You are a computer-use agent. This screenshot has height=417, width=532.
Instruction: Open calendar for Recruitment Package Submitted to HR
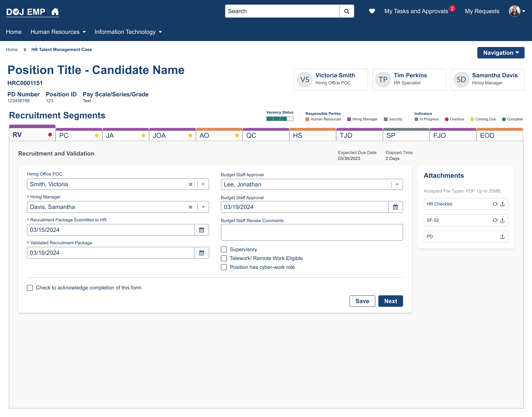point(201,230)
